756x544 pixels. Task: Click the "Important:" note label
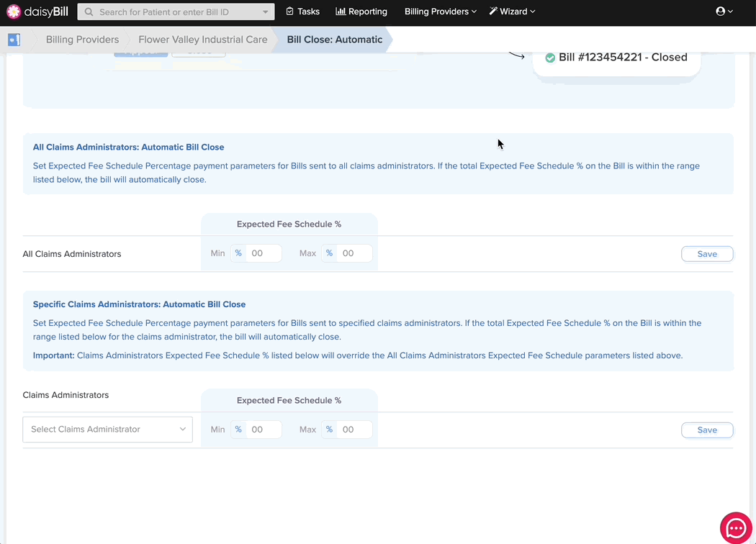(53, 355)
